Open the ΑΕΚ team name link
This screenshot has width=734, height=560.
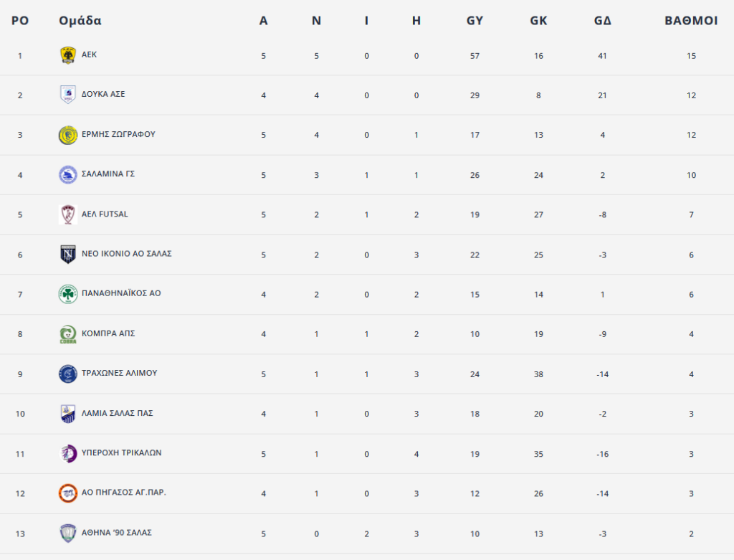click(x=89, y=54)
